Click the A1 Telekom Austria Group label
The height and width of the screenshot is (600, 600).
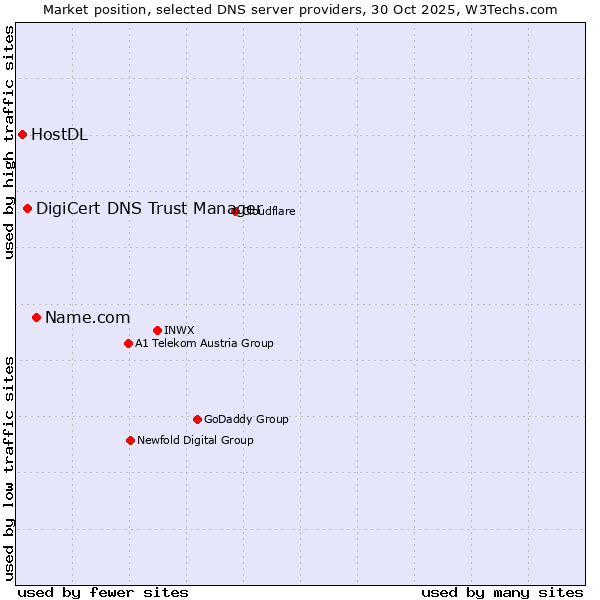click(204, 344)
